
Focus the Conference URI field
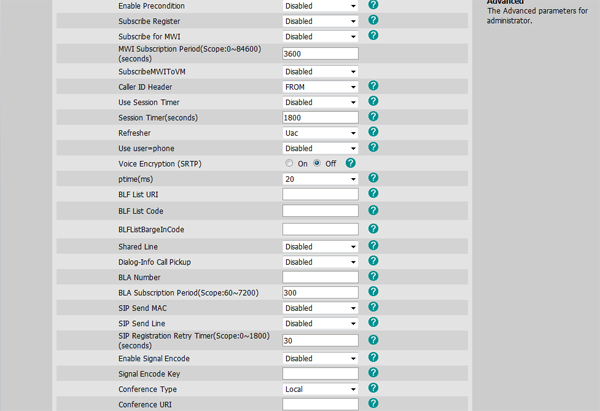(x=320, y=404)
